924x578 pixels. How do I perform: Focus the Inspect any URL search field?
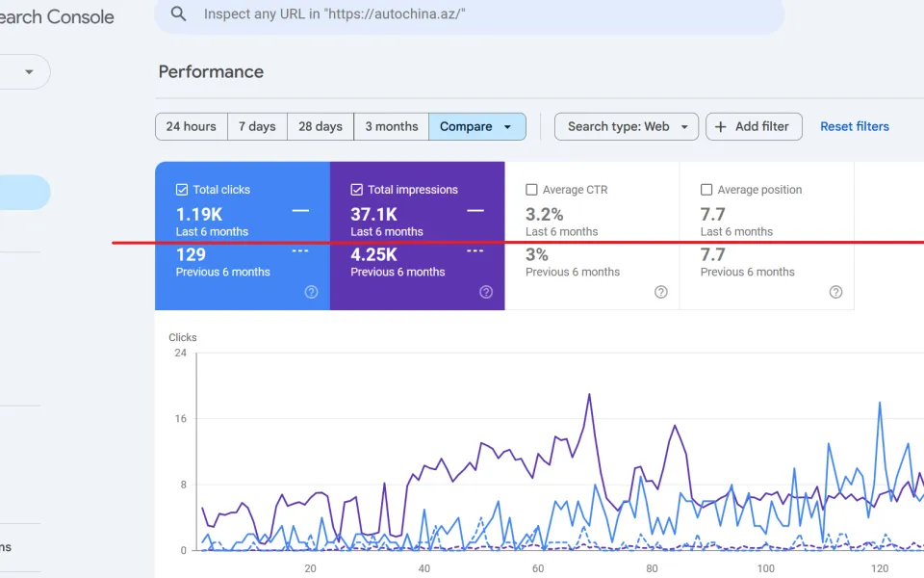click(470, 14)
